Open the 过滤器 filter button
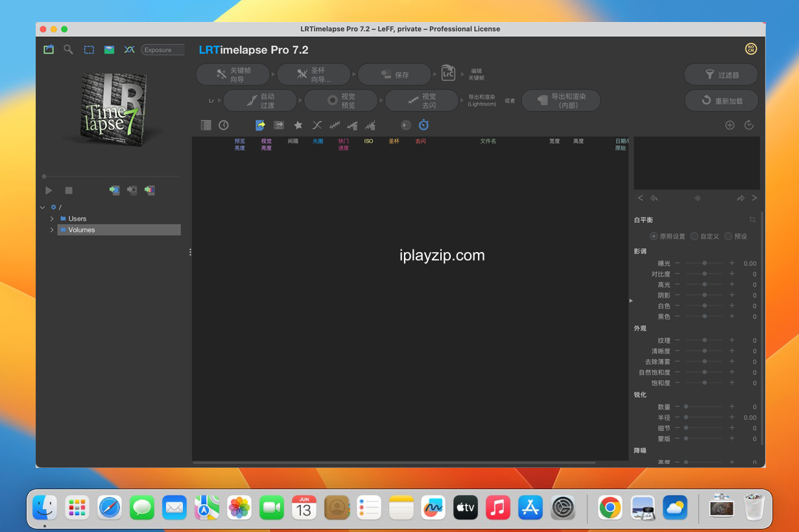Image resolution: width=799 pixels, height=532 pixels. click(x=721, y=75)
